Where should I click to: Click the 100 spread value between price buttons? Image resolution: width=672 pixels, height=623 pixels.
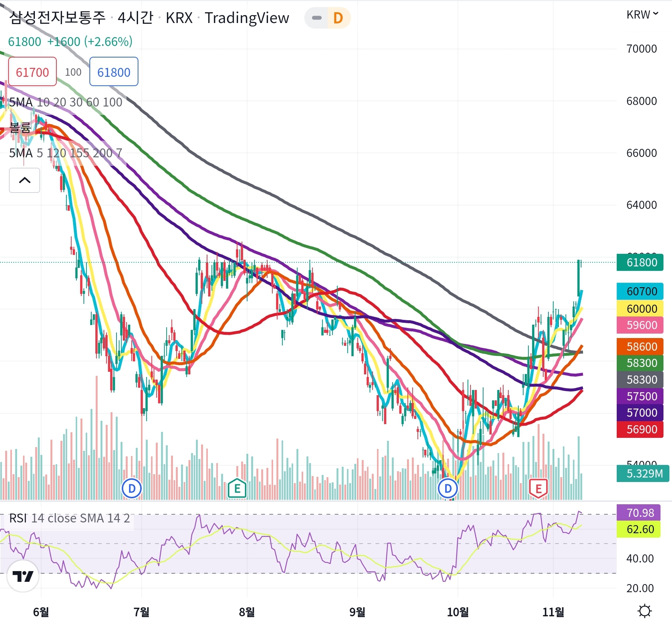point(73,72)
